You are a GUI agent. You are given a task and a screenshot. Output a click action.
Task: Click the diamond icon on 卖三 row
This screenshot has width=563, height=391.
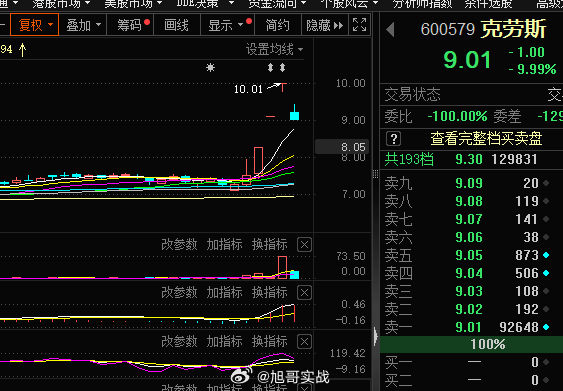[546, 291]
